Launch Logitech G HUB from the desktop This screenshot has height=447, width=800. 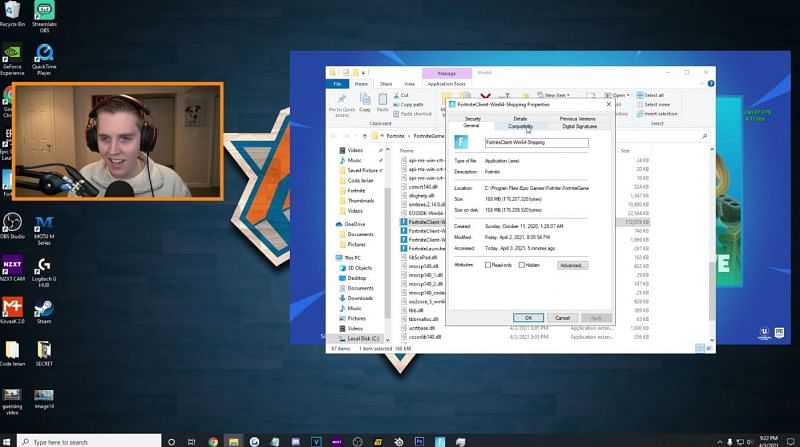(44, 272)
